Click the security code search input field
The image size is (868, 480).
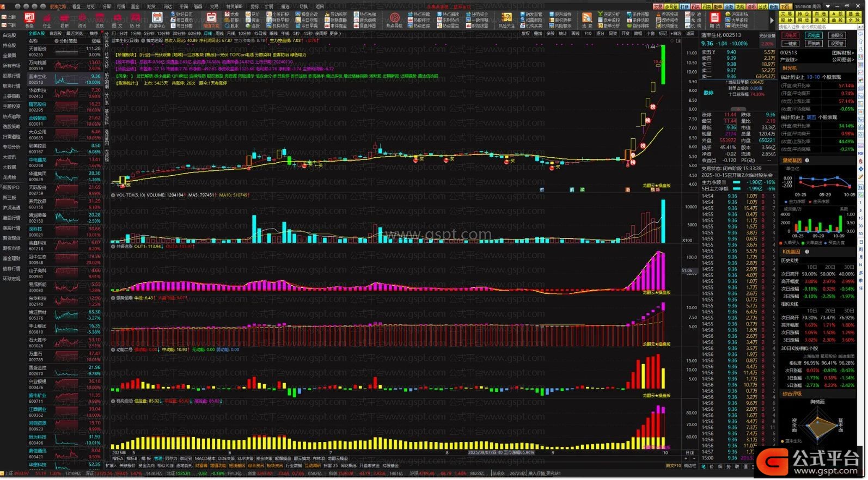click(x=811, y=27)
